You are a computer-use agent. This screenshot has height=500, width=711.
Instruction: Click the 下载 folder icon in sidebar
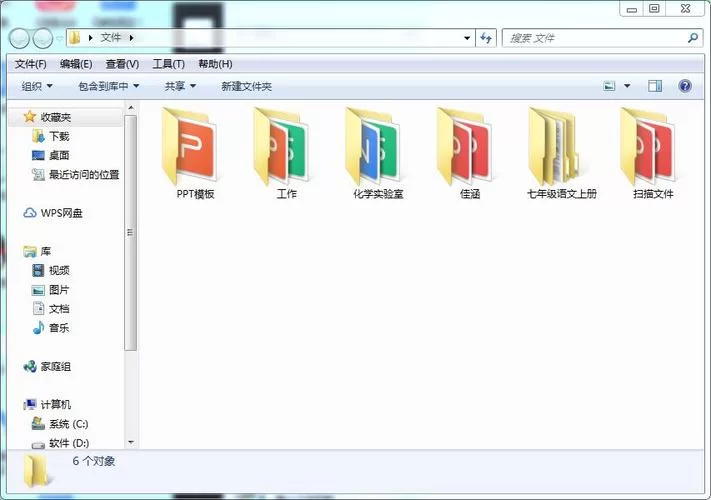click(x=39, y=136)
